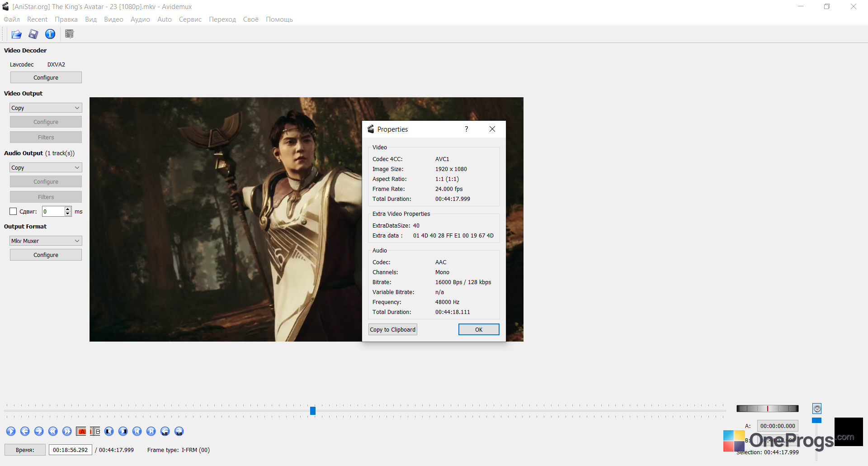Click Configure under Video Decoder

coord(46,77)
